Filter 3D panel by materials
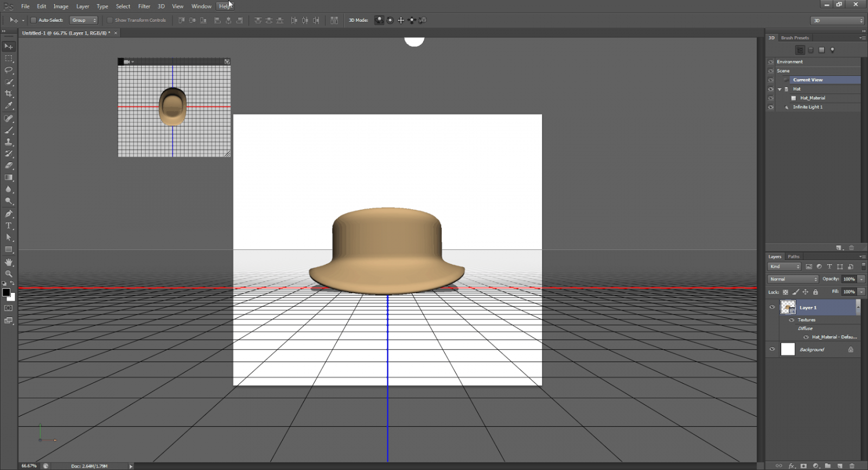 821,50
